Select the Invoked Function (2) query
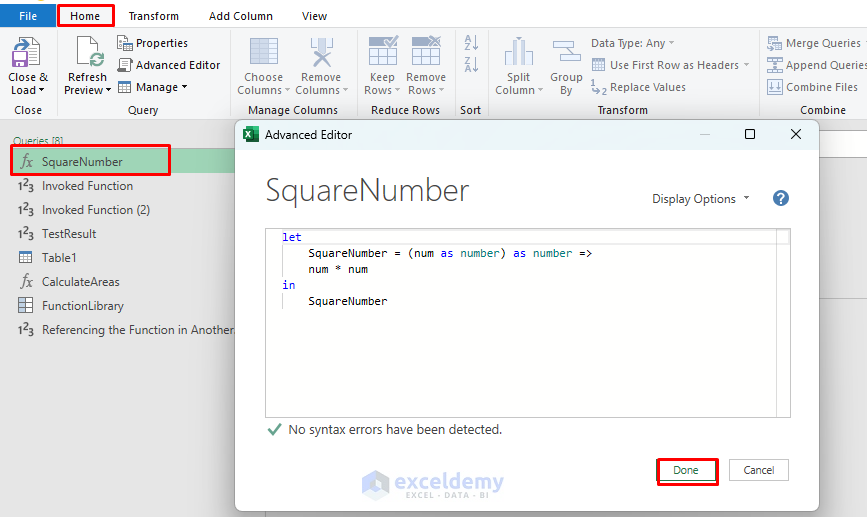The width and height of the screenshot is (867, 517). 123,210
